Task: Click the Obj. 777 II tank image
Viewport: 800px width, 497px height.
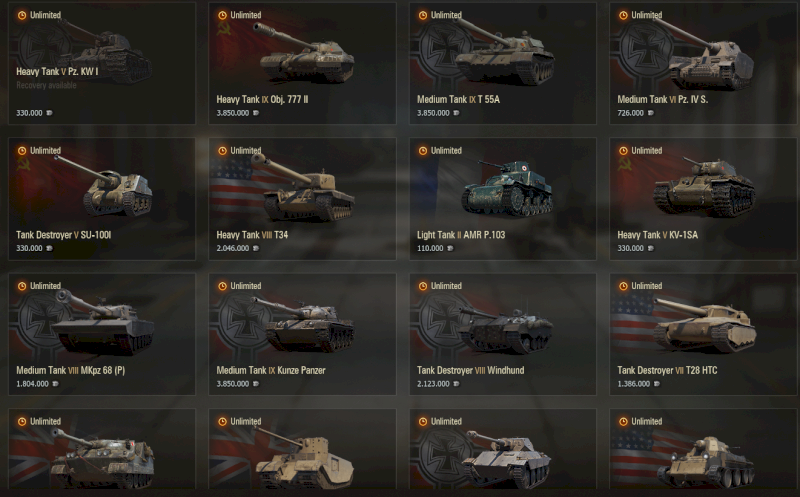Action: pos(307,54)
